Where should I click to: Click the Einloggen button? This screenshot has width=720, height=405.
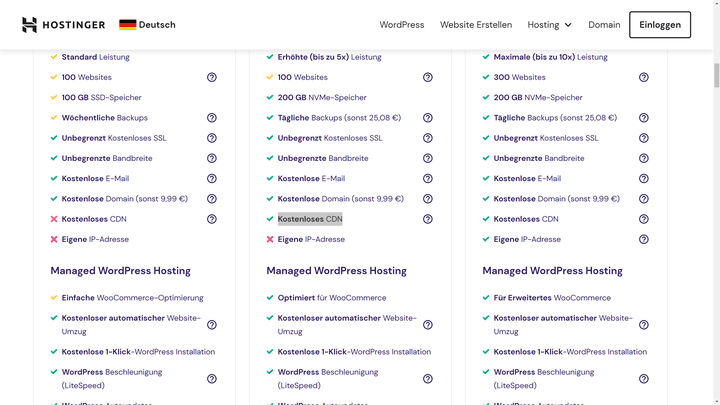point(660,25)
